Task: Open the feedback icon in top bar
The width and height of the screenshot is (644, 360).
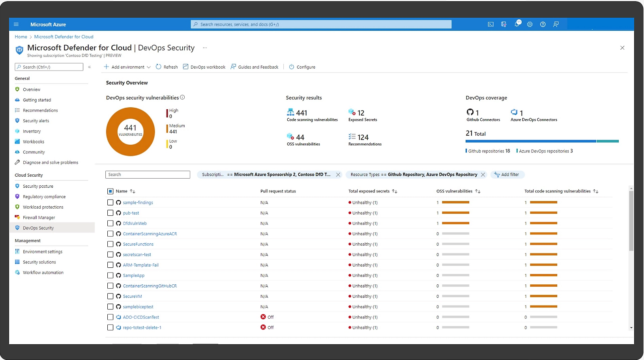Action: point(556,24)
